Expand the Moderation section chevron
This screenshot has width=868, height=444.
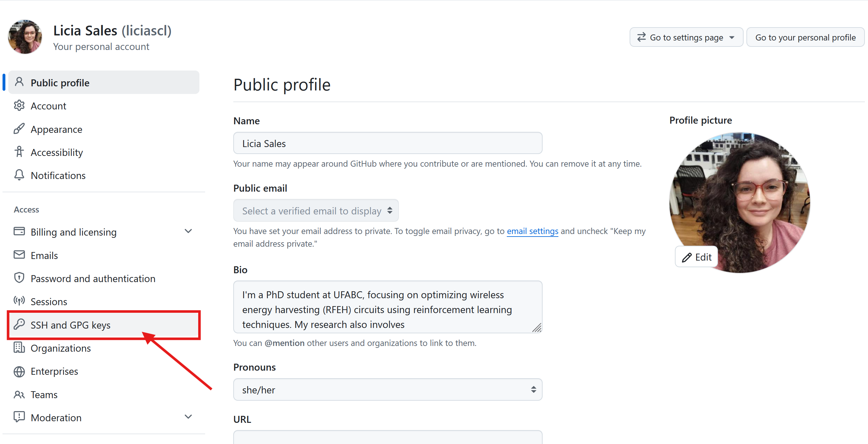point(188,417)
